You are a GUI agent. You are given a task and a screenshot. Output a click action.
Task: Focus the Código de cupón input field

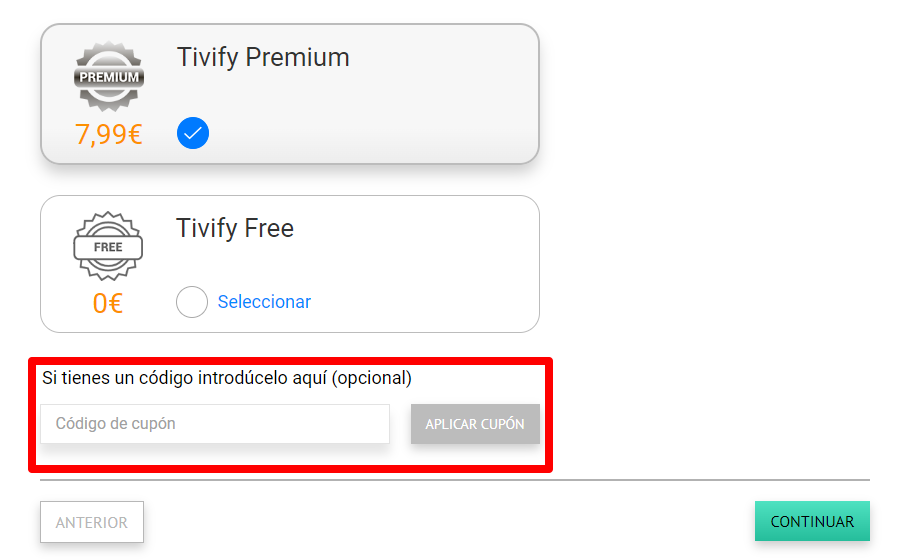click(x=215, y=424)
